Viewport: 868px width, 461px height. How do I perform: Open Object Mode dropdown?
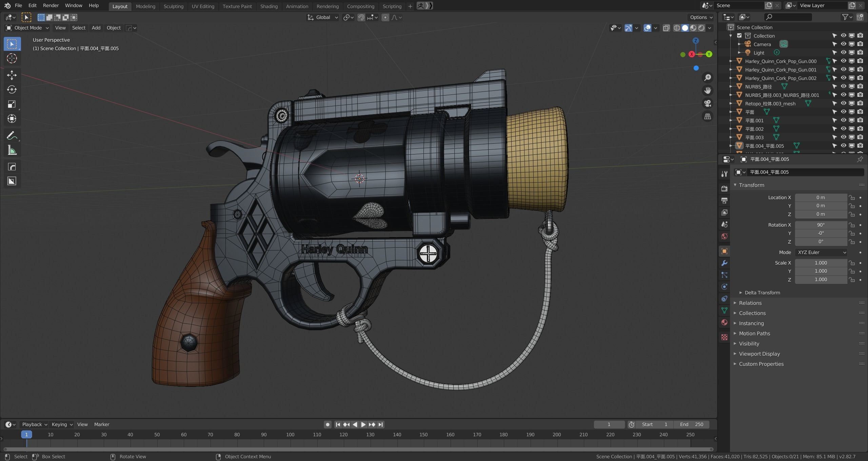coord(27,28)
